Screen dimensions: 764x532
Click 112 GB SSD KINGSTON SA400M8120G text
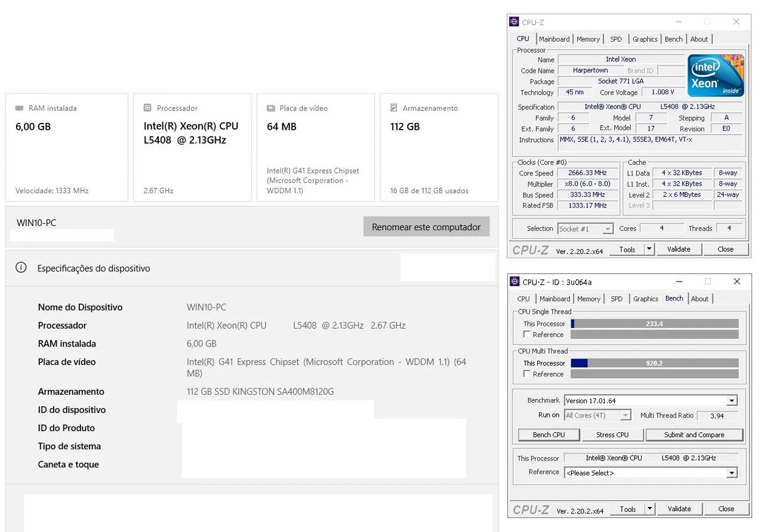pyautogui.click(x=260, y=391)
